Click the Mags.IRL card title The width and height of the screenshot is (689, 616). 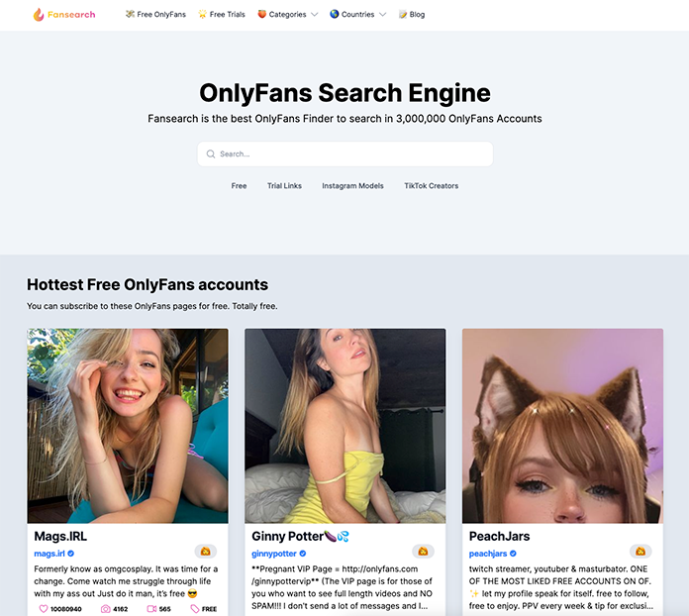click(60, 537)
